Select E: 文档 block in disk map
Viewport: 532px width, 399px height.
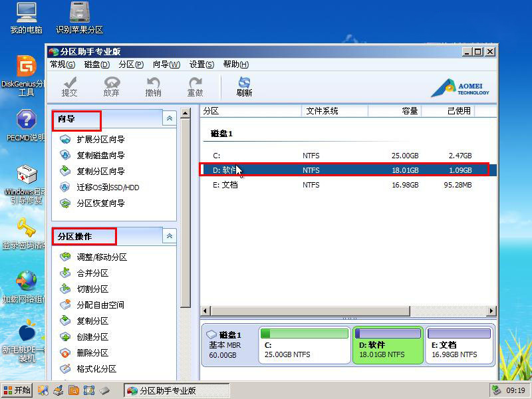coord(459,345)
